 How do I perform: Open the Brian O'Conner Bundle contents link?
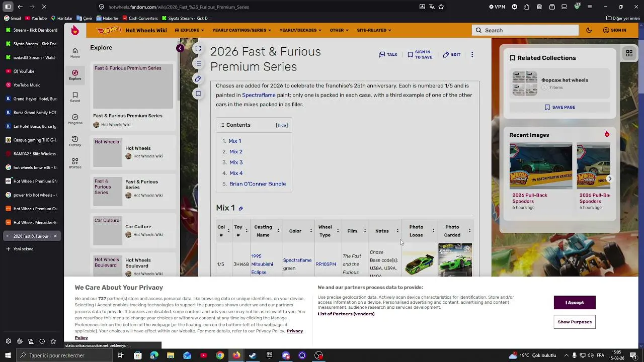coord(258,184)
